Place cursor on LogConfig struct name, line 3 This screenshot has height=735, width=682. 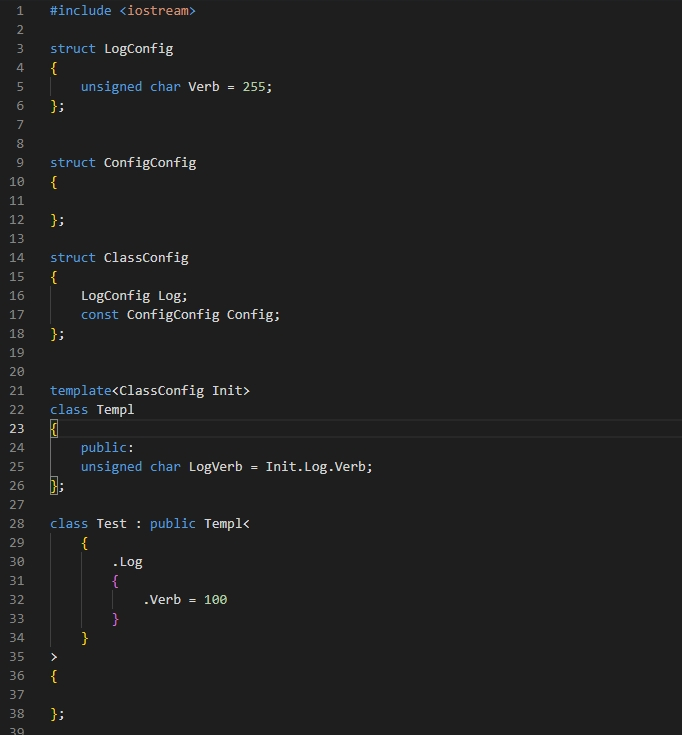click(138, 48)
